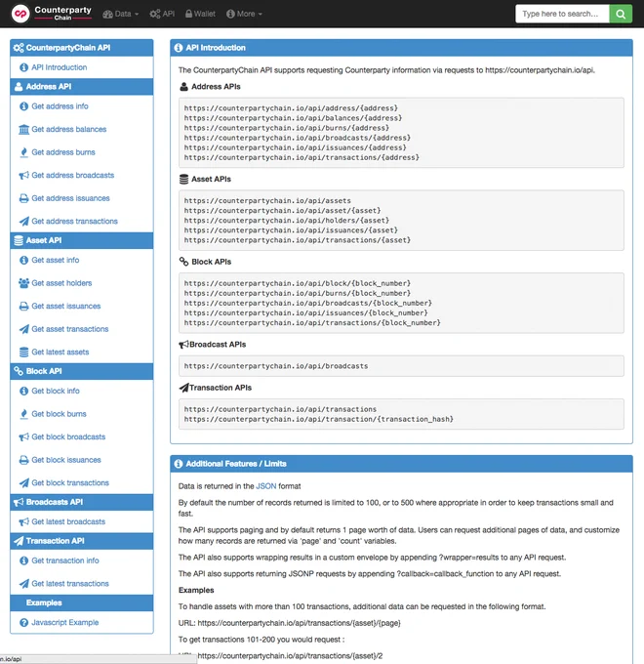
Task: Open Get address info link
Action: pyautogui.click(x=60, y=106)
